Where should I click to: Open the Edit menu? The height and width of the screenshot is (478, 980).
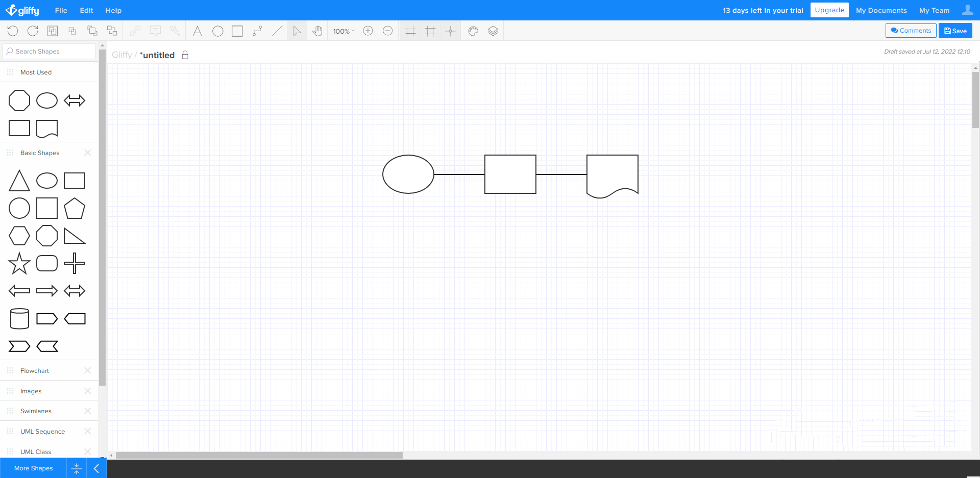click(x=86, y=10)
